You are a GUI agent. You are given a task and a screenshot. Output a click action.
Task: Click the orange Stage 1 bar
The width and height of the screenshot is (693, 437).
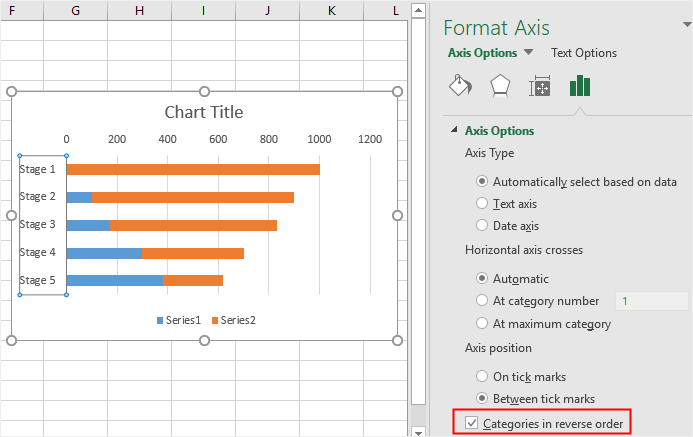pyautogui.click(x=193, y=169)
